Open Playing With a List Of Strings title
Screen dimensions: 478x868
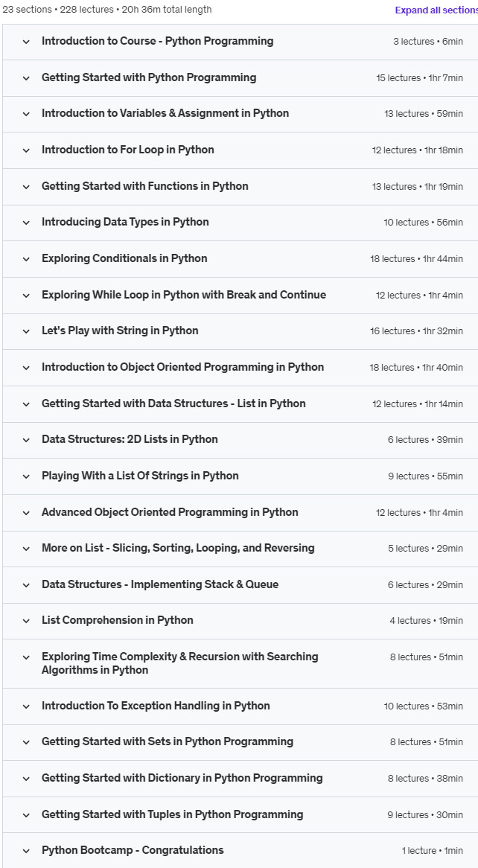click(x=140, y=476)
